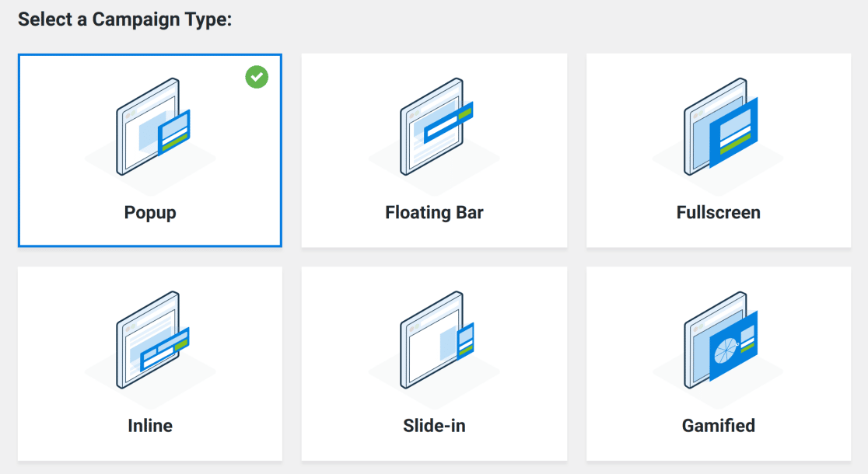Image resolution: width=868 pixels, height=474 pixels.
Task: Click the "Select a Campaign Type:" heading
Action: pos(125,19)
